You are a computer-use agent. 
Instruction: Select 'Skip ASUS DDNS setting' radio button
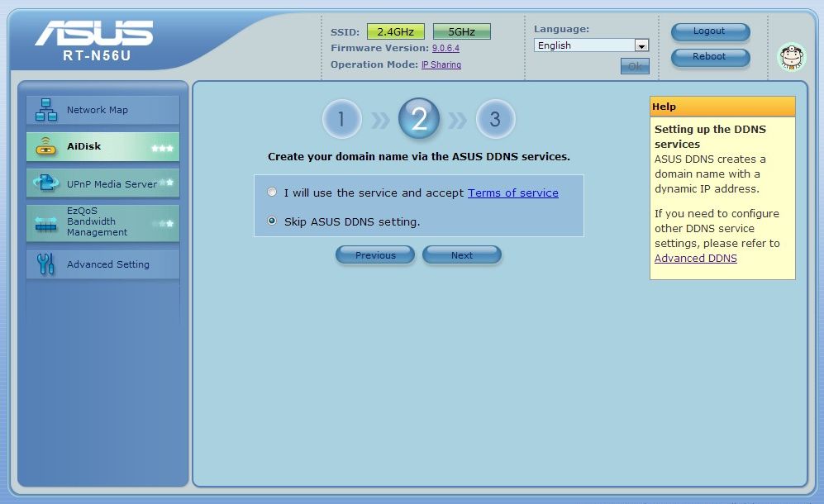point(273,221)
